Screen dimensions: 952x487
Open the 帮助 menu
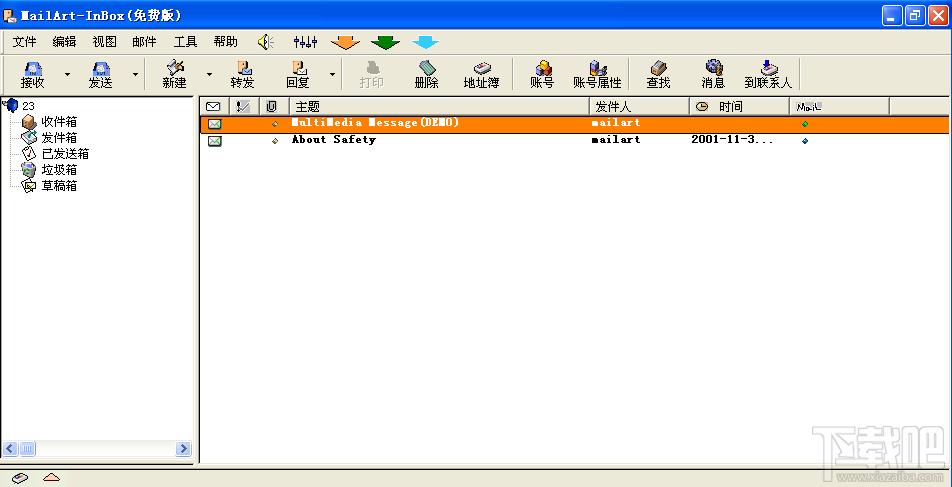click(x=226, y=42)
